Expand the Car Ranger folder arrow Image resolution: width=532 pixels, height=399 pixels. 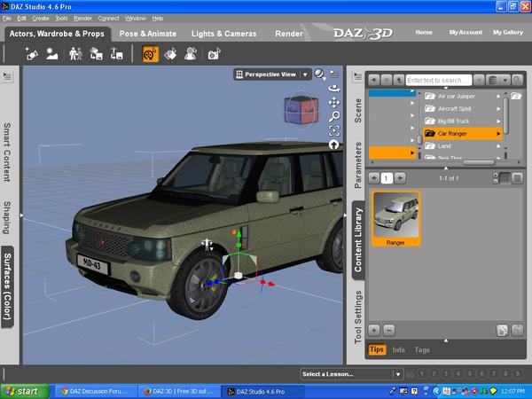498,134
